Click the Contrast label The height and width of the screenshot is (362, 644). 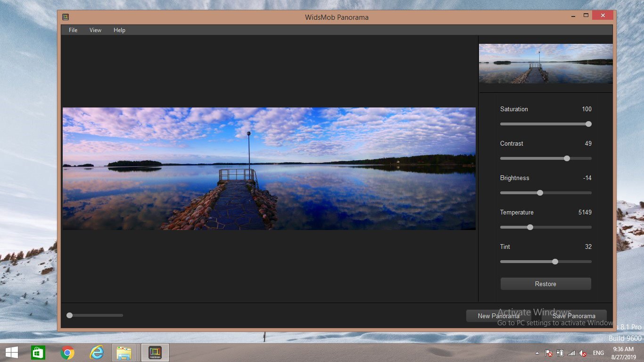[x=512, y=143]
